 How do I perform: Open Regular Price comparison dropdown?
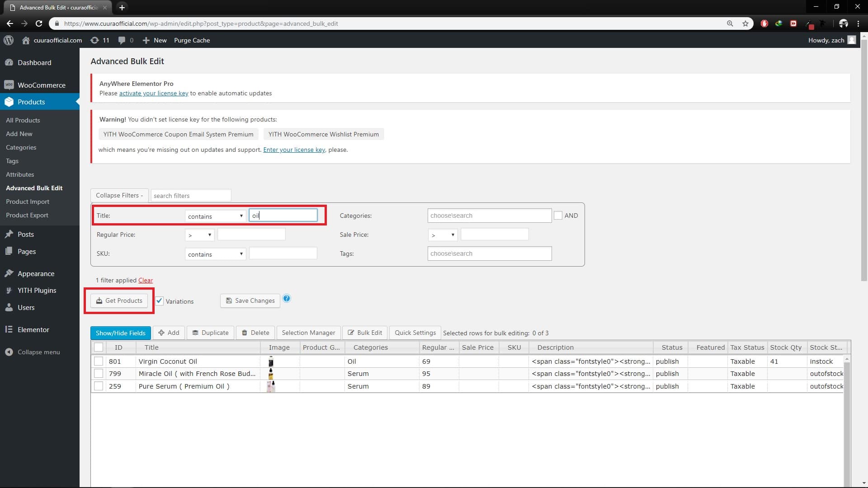coord(199,235)
